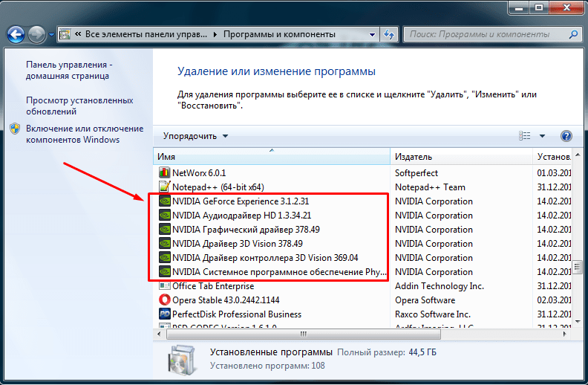The image size is (588, 385).
Task: Open Control Panel home page link
Action: pos(69,70)
